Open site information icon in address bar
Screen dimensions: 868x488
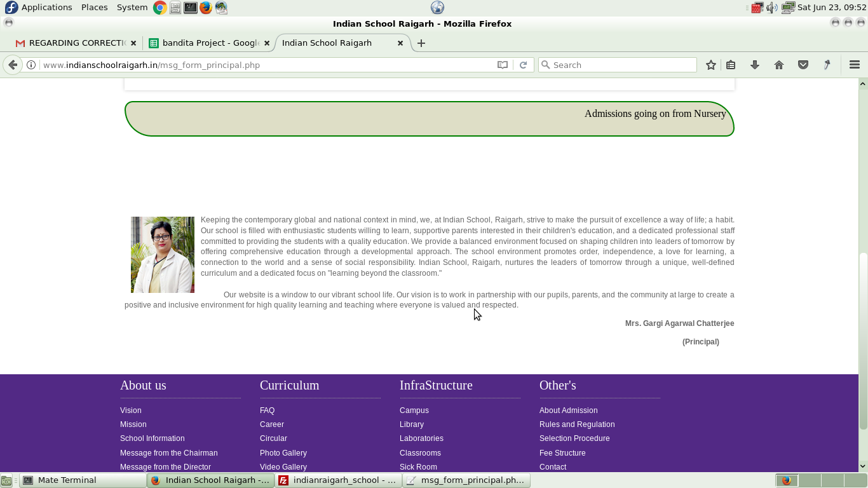pos(31,65)
